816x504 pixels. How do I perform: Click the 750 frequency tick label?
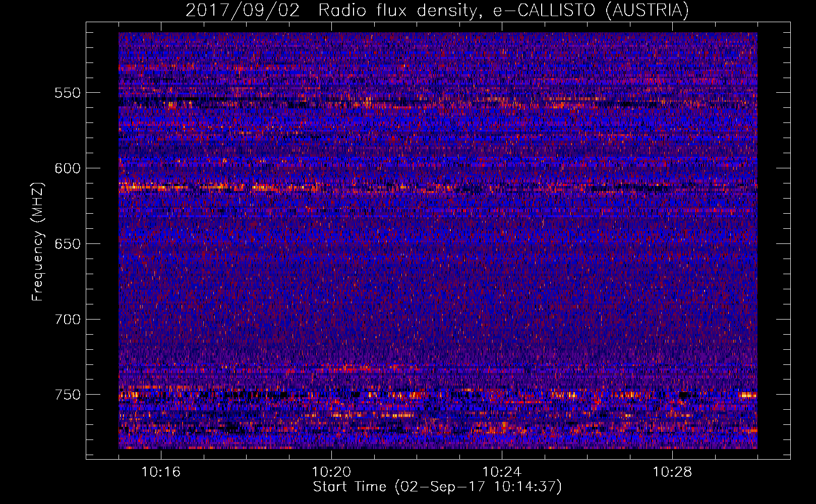(68, 395)
